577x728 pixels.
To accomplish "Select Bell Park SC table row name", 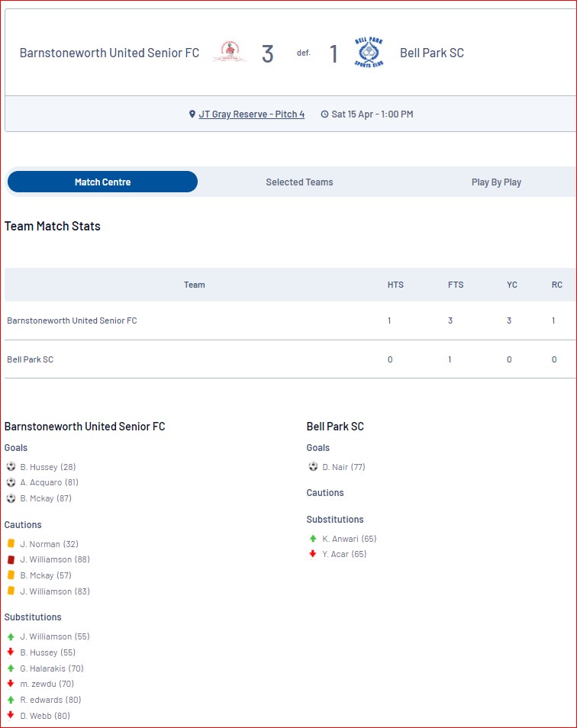I will [31, 359].
